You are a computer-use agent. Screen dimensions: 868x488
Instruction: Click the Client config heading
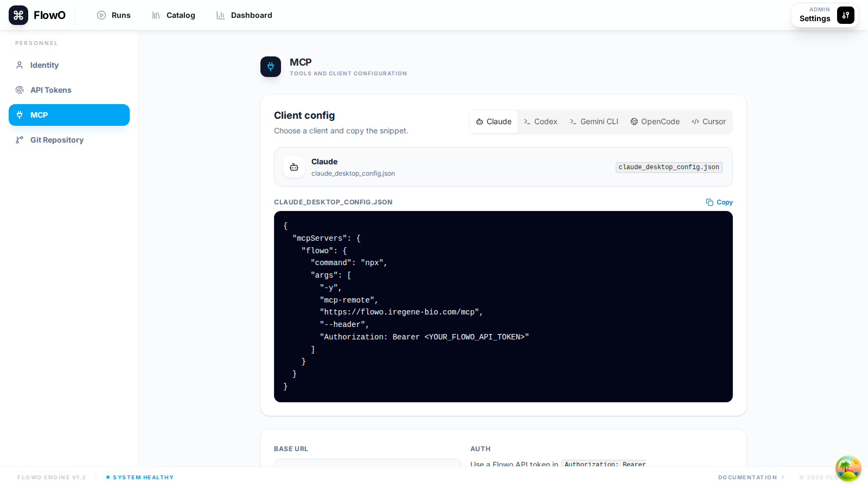tap(304, 115)
